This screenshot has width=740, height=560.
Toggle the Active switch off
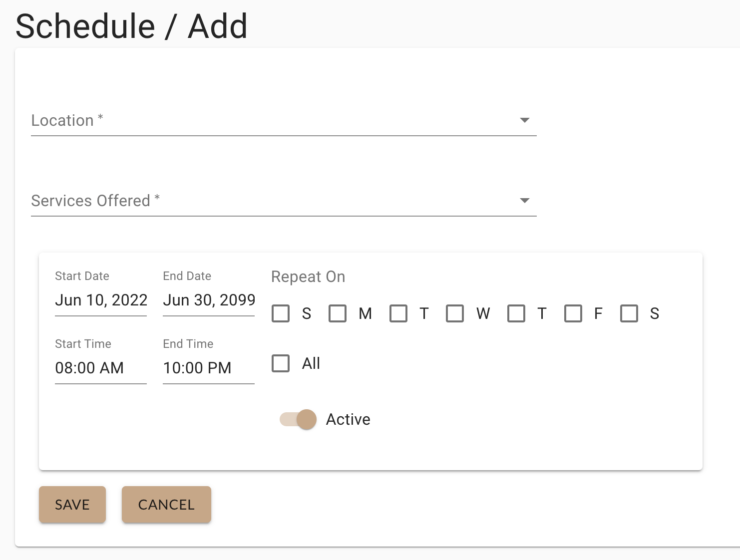[299, 419]
